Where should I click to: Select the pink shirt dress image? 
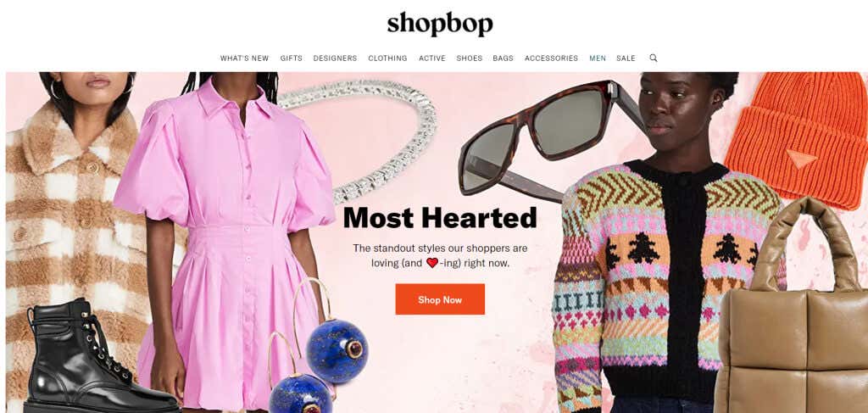click(227, 243)
